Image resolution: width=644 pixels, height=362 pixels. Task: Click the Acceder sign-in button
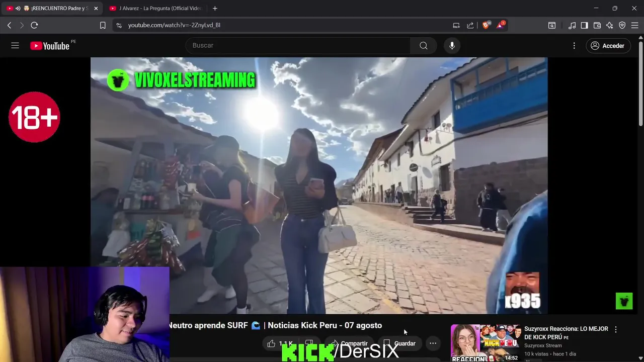click(608, 46)
